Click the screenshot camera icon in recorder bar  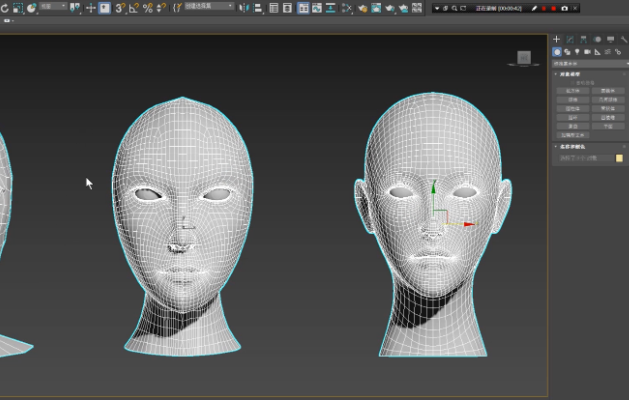(564, 8)
